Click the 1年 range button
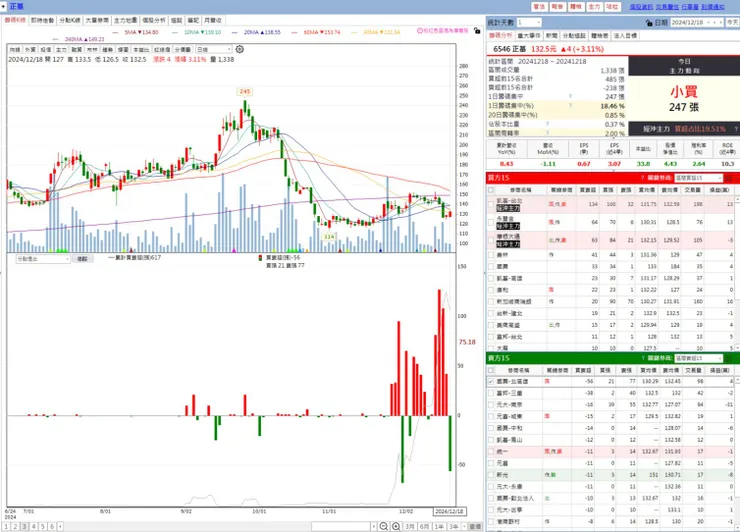740x532 pixels. coord(439,526)
